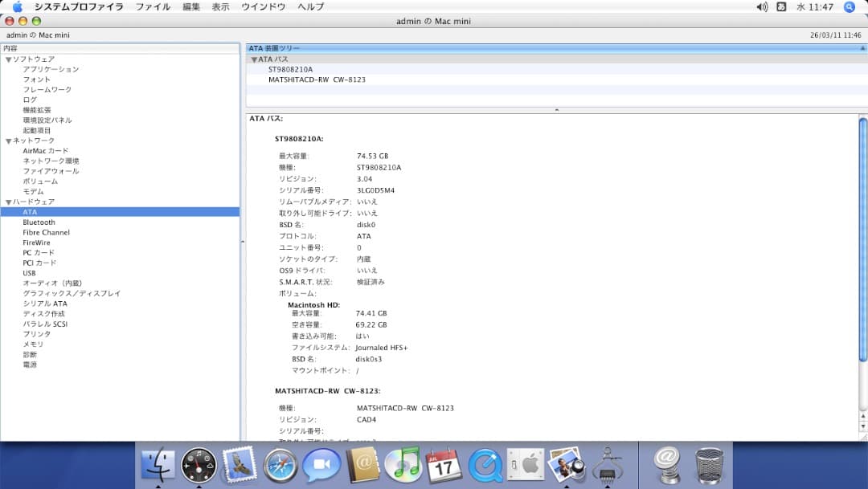The width and height of the screenshot is (868, 489).
Task: Open the Trash in the Dock
Action: tap(709, 465)
